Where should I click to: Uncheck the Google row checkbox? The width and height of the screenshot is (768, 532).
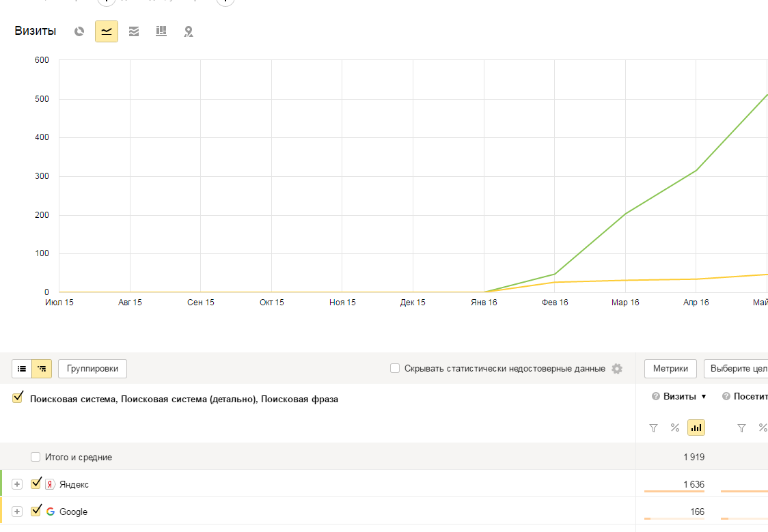(36, 512)
